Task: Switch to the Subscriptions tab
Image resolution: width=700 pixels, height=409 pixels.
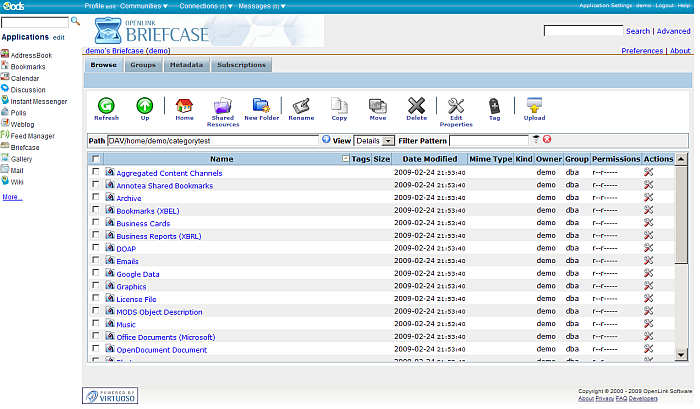Action: point(241,65)
